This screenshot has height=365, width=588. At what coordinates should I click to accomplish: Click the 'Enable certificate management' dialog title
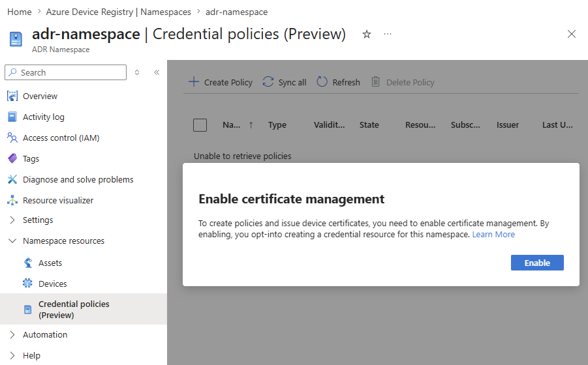(x=291, y=199)
